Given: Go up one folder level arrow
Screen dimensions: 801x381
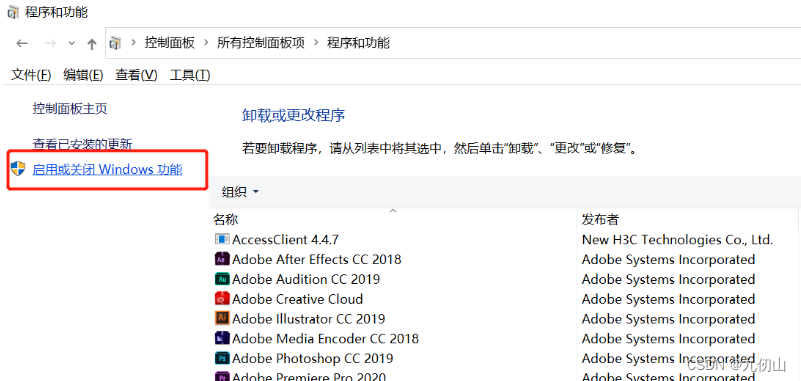Looking at the screenshot, I should (92, 44).
